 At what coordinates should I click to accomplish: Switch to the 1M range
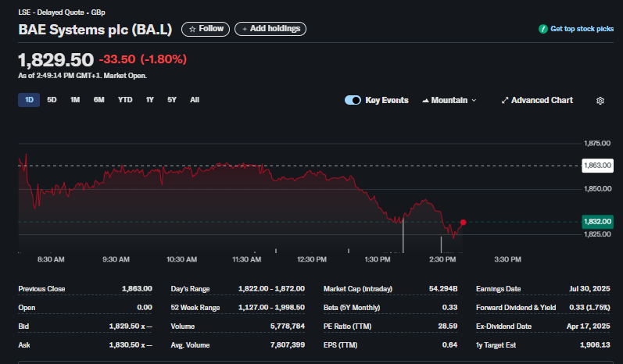pyautogui.click(x=75, y=100)
